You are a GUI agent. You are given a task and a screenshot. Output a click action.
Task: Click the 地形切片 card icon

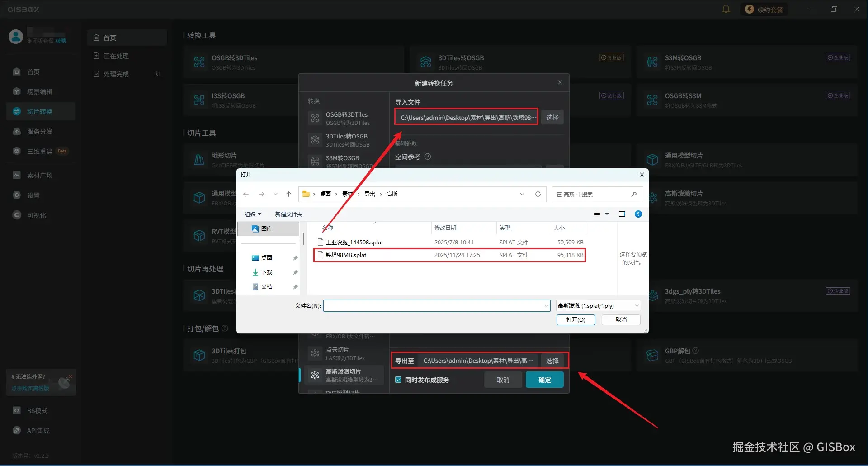tap(199, 160)
